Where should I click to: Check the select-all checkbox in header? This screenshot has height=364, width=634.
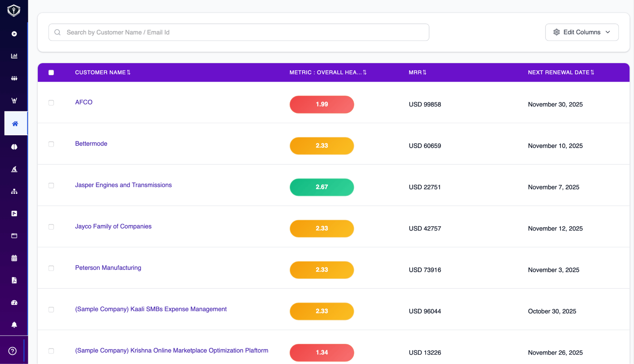click(51, 73)
